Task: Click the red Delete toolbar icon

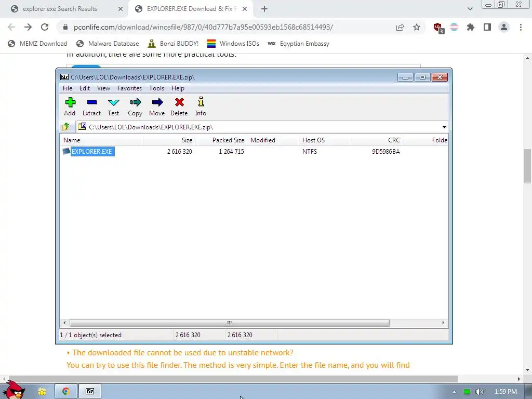Action: [179, 107]
